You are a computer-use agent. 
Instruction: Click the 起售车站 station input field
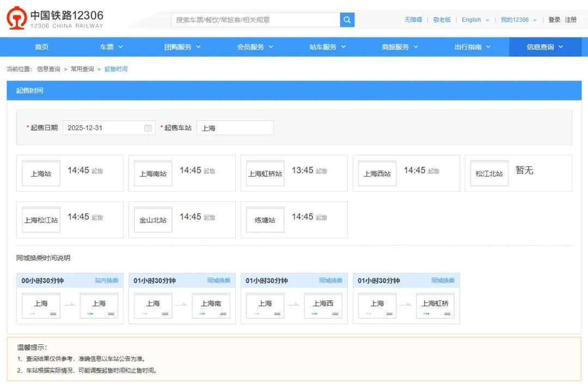click(x=234, y=128)
